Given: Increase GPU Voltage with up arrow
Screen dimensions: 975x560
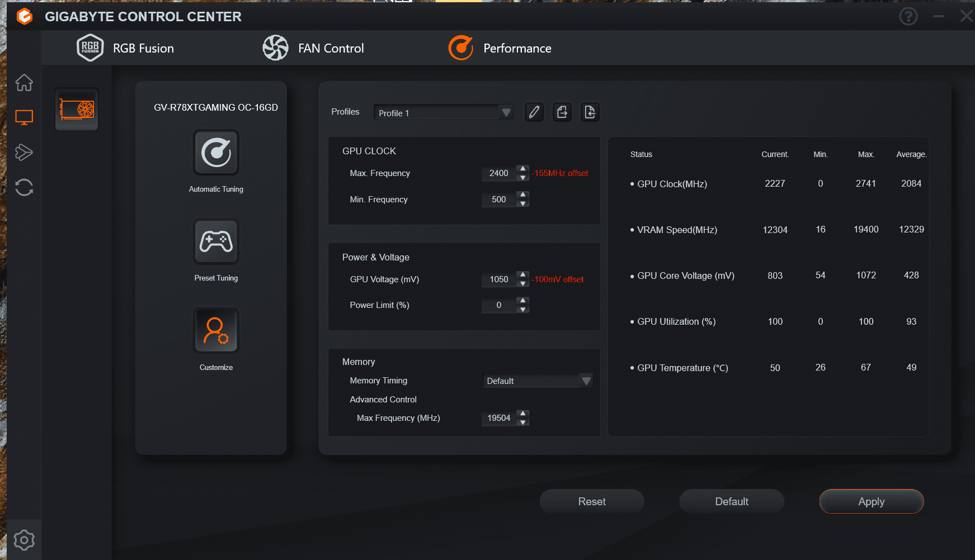Looking at the screenshot, I should click(522, 275).
